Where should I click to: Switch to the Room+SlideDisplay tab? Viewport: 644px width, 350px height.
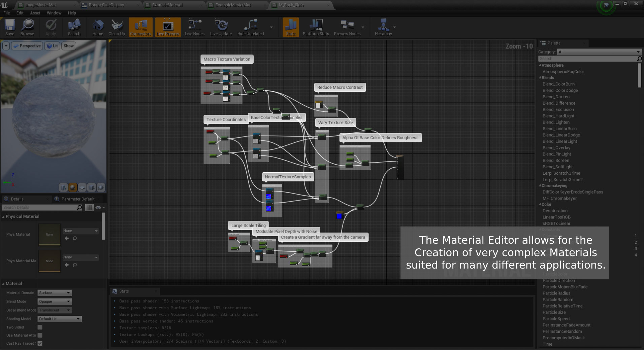click(x=106, y=5)
